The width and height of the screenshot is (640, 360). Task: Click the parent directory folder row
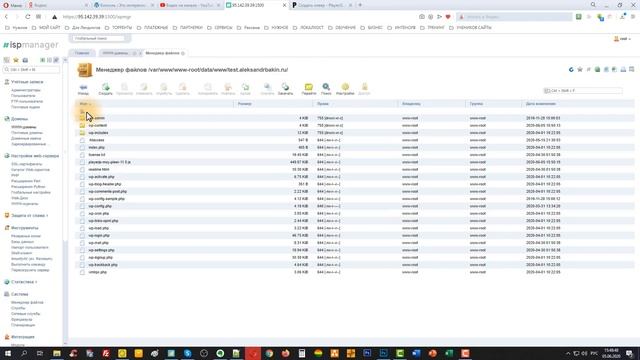(x=355, y=111)
